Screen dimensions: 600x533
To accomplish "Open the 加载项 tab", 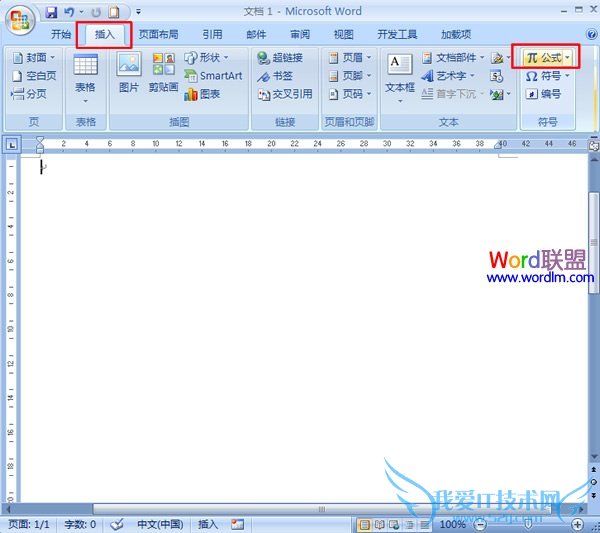I will (x=456, y=34).
